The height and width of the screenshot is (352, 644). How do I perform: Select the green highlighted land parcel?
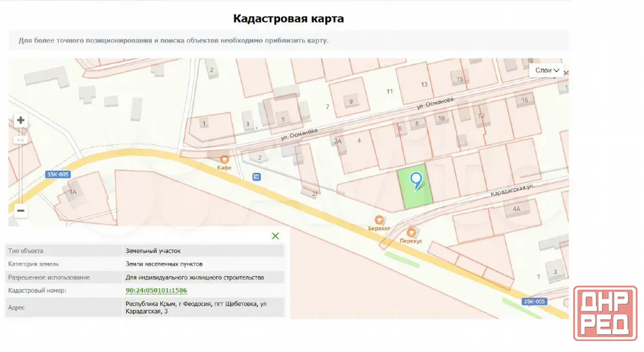[x=415, y=186]
